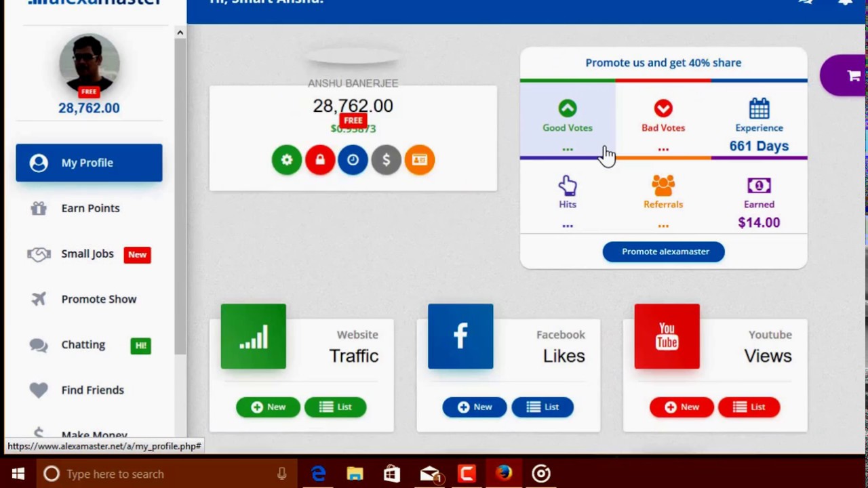Click the Promote Show airplane icon

[x=39, y=299]
